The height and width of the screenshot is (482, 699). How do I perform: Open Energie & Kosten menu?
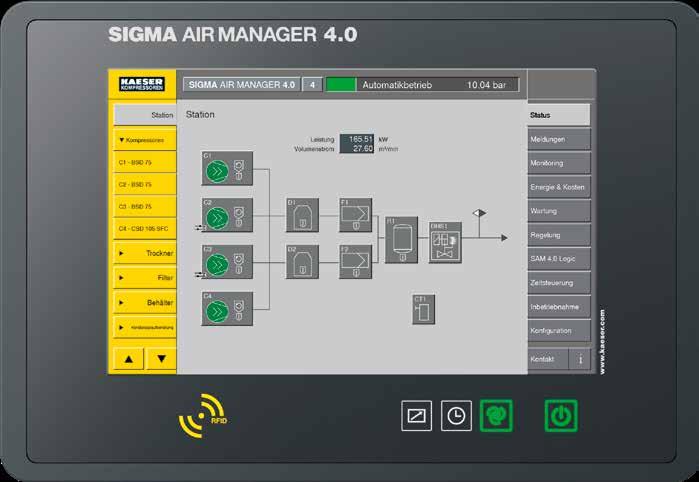coord(559,187)
